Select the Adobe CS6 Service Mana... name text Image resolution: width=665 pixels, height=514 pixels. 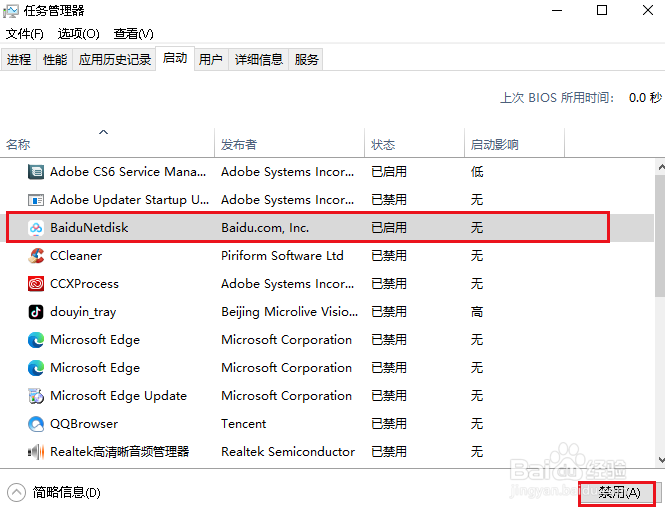pyautogui.click(x=128, y=172)
